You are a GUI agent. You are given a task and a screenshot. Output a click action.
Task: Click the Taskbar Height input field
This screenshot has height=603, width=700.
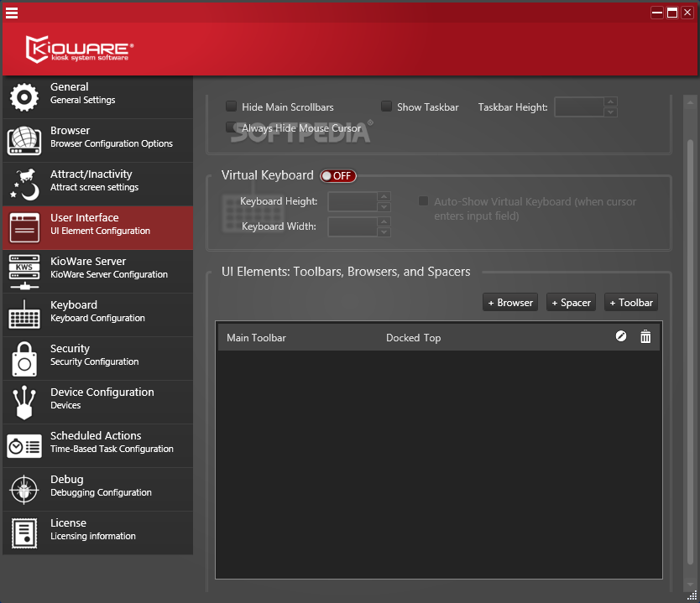point(579,107)
